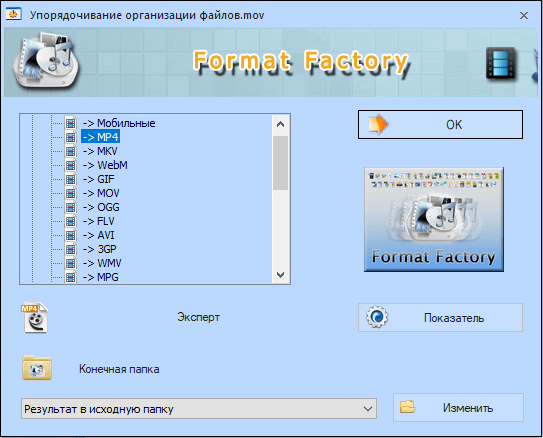This screenshot has height=438, width=543.
Task: Click the gear icon beside Показатель
Action: pyautogui.click(x=377, y=317)
